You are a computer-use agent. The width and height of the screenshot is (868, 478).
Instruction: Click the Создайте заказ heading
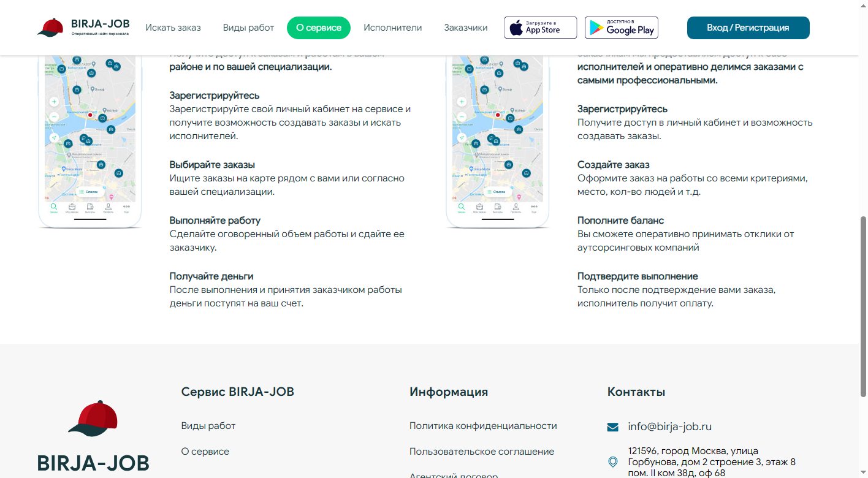pos(614,165)
